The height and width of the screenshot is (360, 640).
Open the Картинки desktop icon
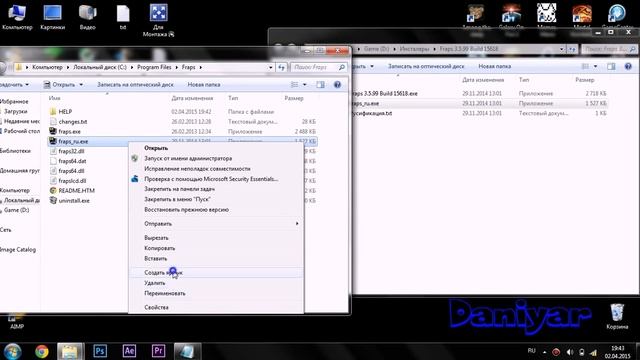[x=53, y=17]
